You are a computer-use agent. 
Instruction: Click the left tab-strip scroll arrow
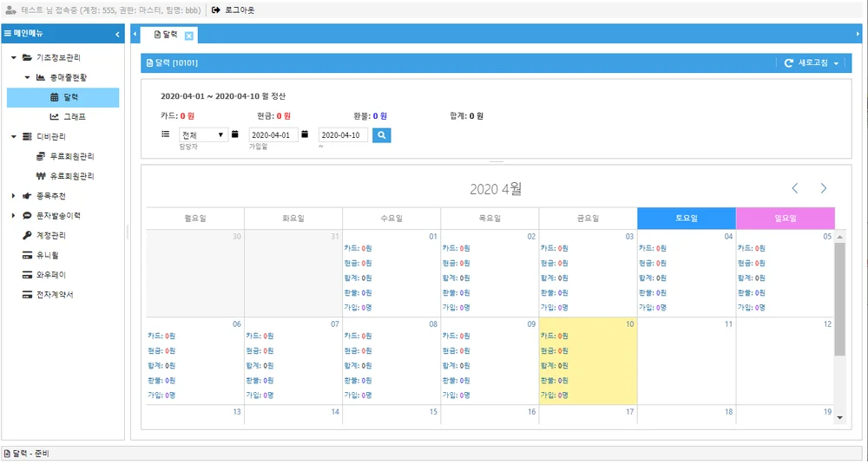[x=135, y=35]
